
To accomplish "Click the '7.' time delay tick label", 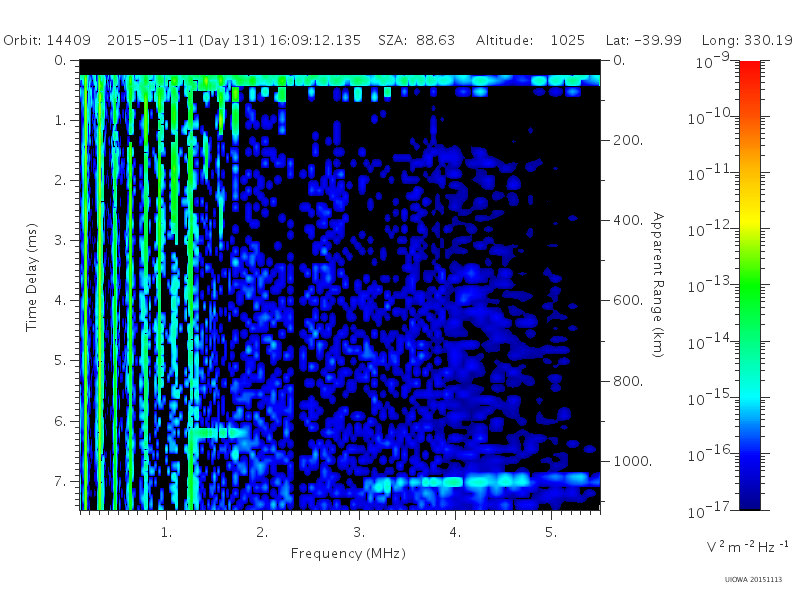I will [x=60, y=481].
